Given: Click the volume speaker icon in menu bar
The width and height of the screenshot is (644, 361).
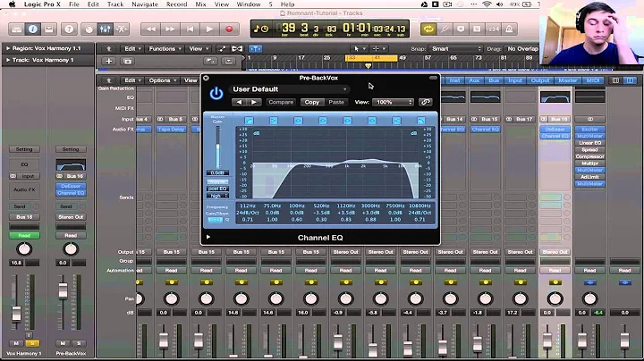Looking at the screenshot, I should 499,4.
